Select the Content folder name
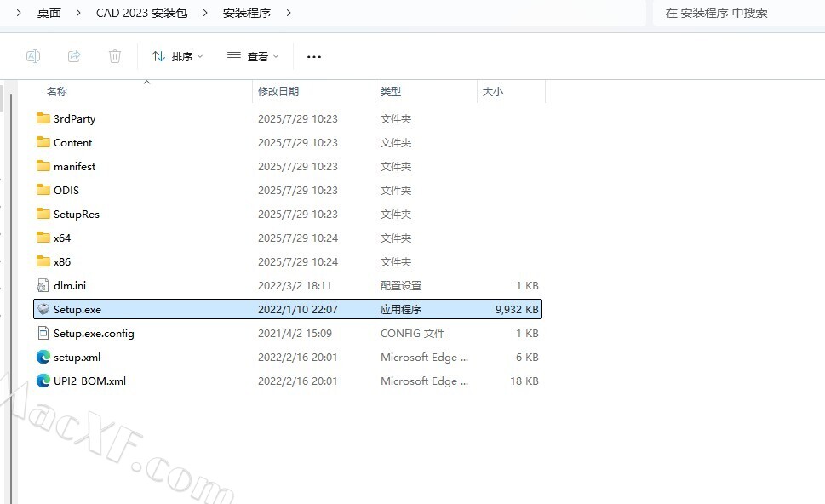The height and width of the screenshot is (504, 825). click(72, 142)
